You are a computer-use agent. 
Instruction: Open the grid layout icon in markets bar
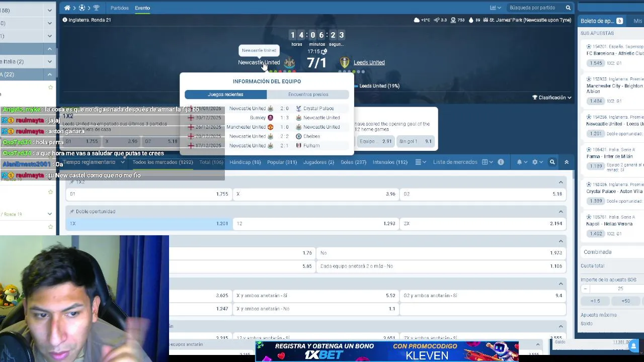487,162
